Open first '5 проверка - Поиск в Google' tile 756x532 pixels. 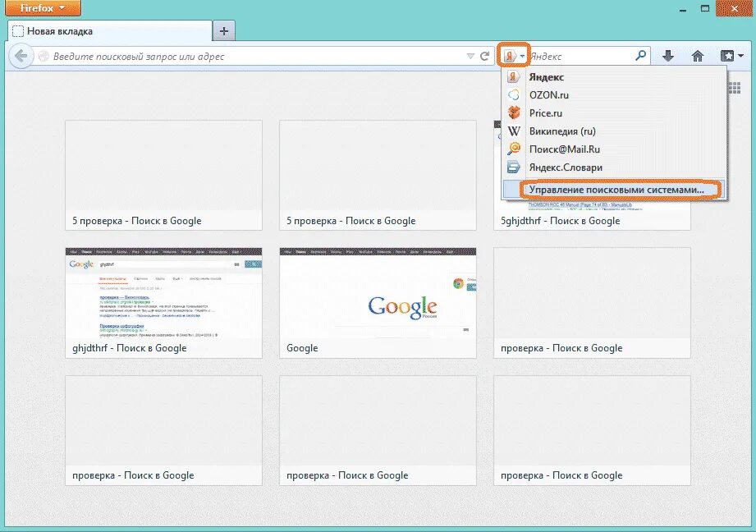164,175
